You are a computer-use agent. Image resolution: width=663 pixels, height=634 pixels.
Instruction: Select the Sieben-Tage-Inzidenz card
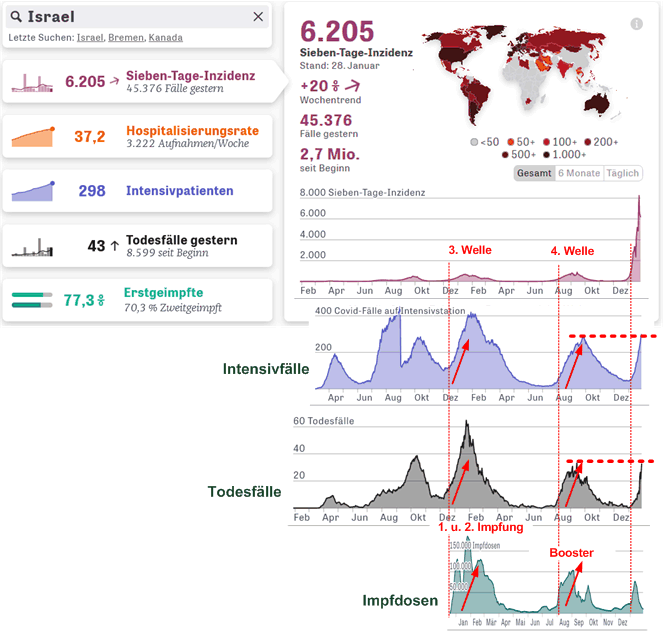[137, 83]
